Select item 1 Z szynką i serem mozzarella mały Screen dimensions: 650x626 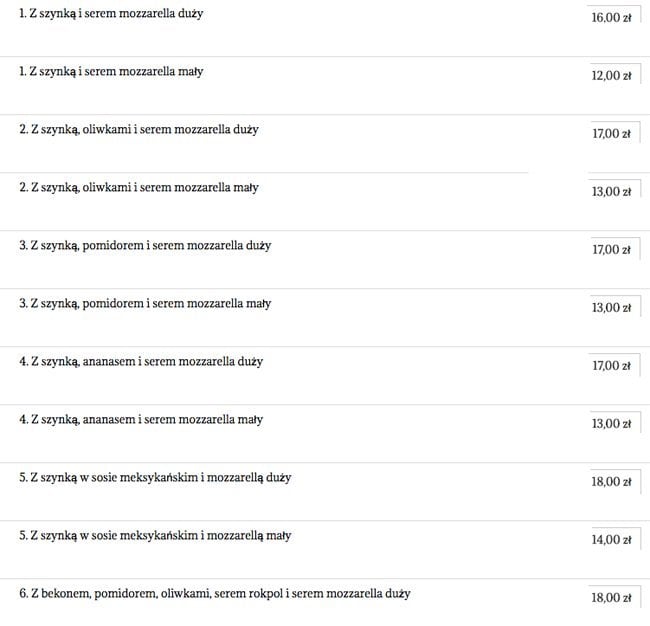point(111,72)
